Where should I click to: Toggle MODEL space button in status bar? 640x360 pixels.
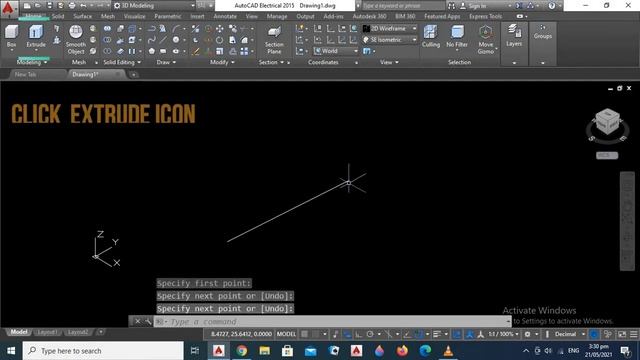[x=286, y=334]
